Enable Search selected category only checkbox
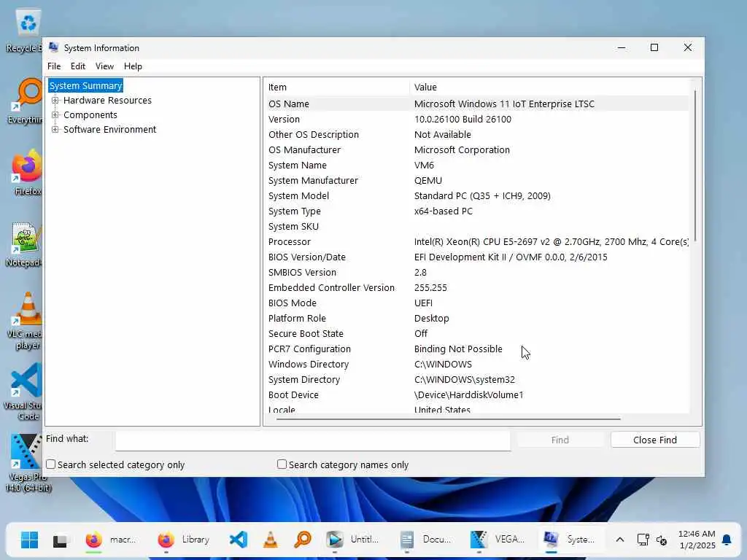The width and height of the screenshot is (747, 560). [x=51, y=464]
